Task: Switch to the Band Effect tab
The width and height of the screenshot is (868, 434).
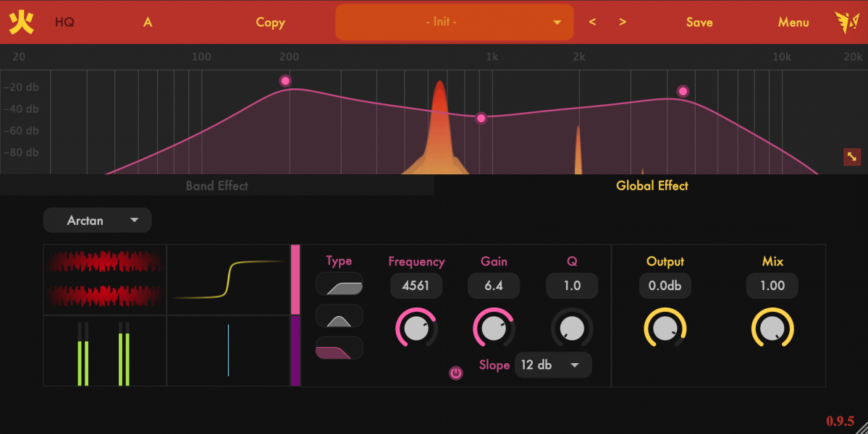Action: click(x=217, y=186)
